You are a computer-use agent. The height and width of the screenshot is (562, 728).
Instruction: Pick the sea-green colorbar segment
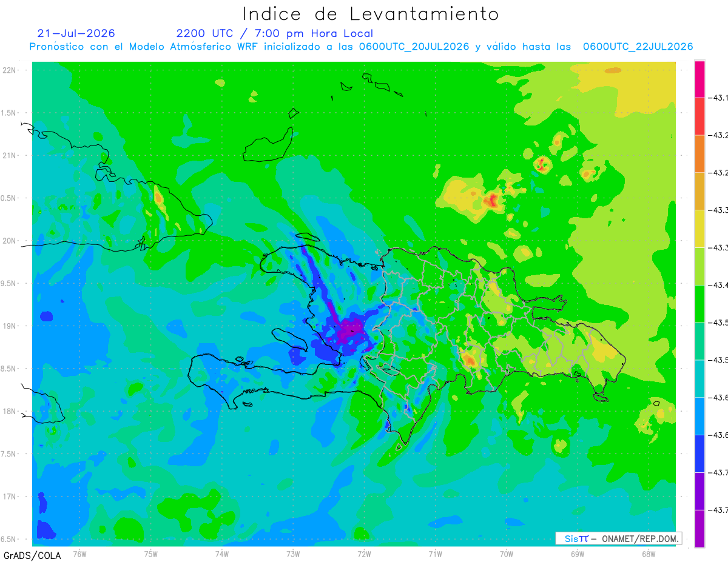699,341
